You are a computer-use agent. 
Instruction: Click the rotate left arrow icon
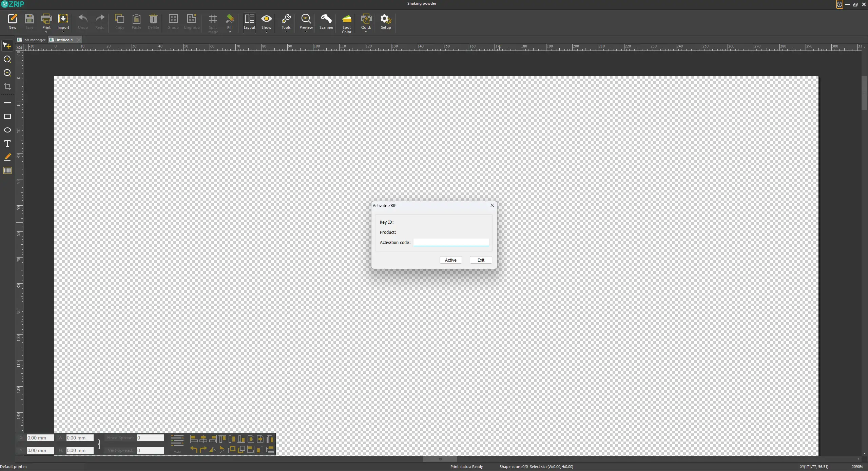(x=194, y=450)
